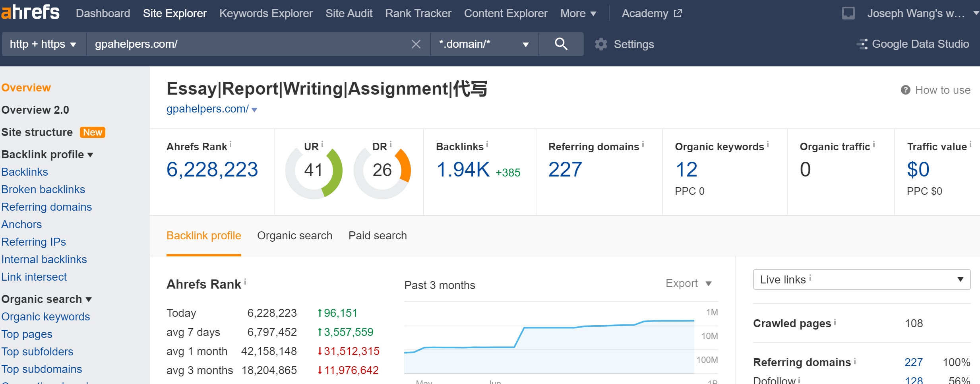Viewport: 980px width, 384px height.
Task: Open Top pages sidebar link
Action: 27,334
